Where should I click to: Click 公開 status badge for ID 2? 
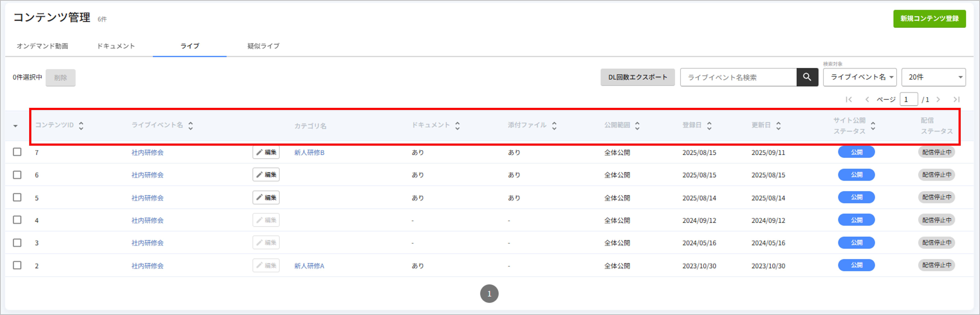coord(856,265)
